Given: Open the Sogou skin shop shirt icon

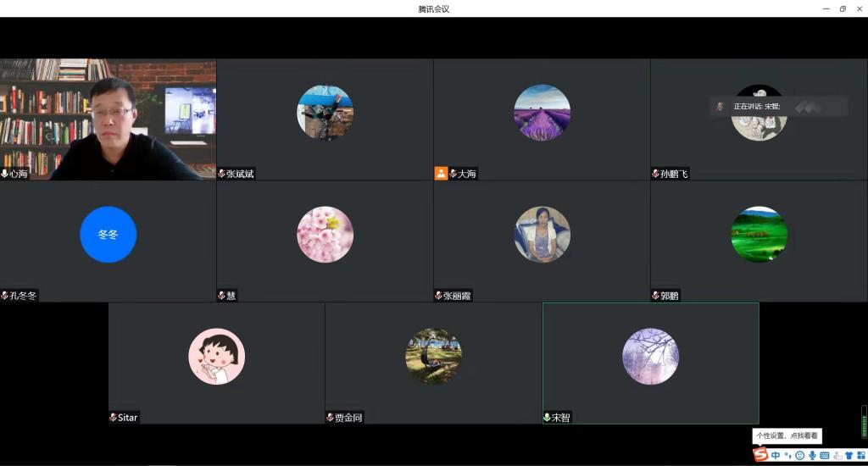Looking at the screenshot, I should pos(849,456).
